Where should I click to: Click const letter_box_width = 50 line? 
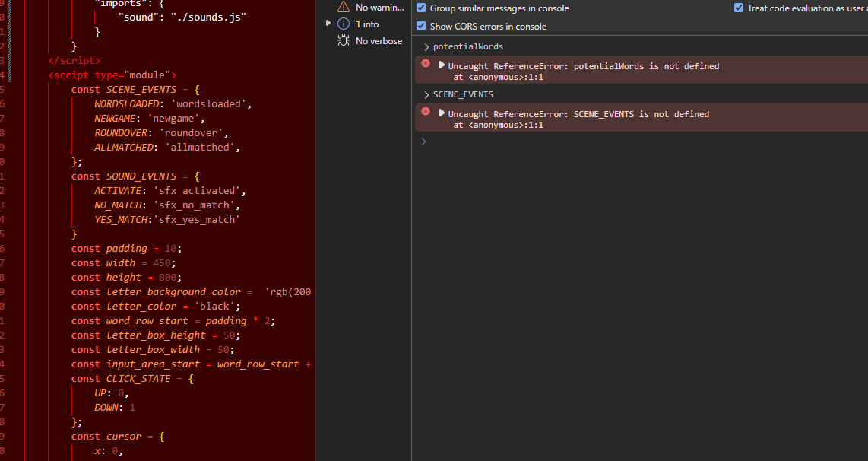tap(153, 350)
